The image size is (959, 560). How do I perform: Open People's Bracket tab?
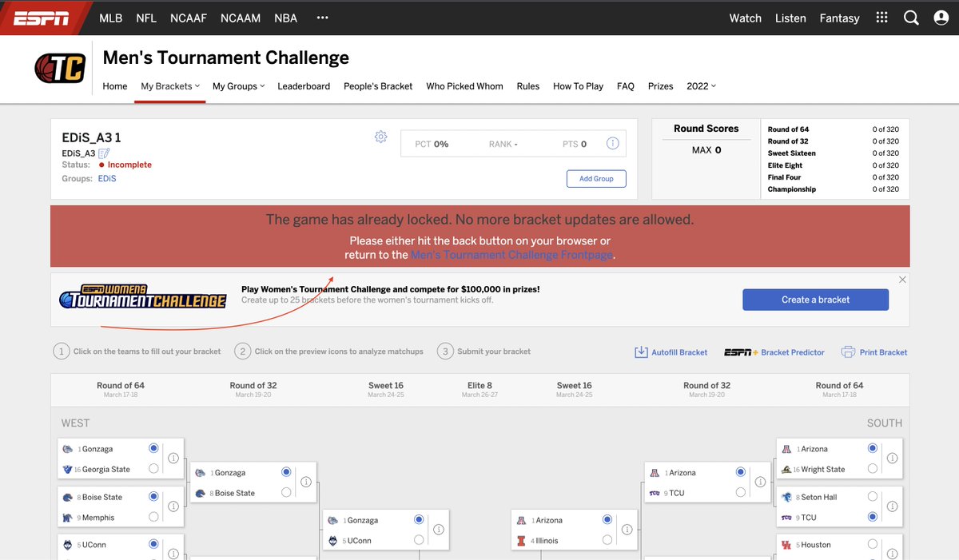[x=378, y=86]
